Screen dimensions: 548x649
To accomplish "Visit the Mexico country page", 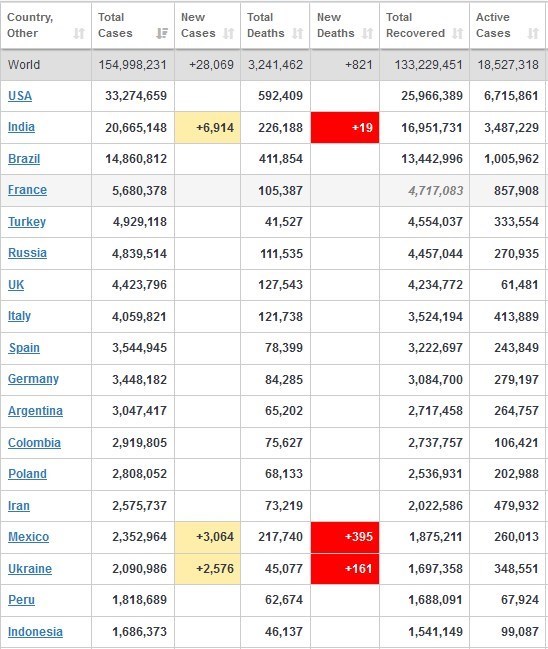I will (x=29, y=537).
